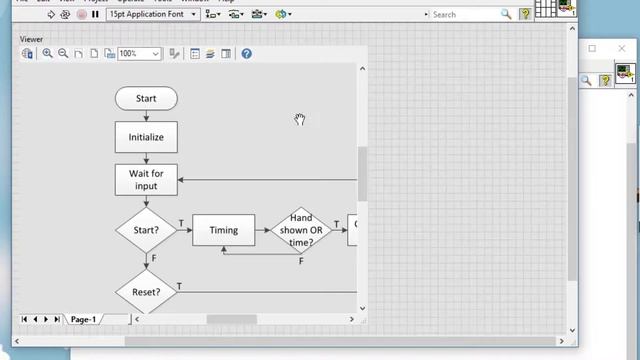The width and height of the screenshot is (640, 360).
Task: Open the Visio Viewer help
Action: click(247, 53)
